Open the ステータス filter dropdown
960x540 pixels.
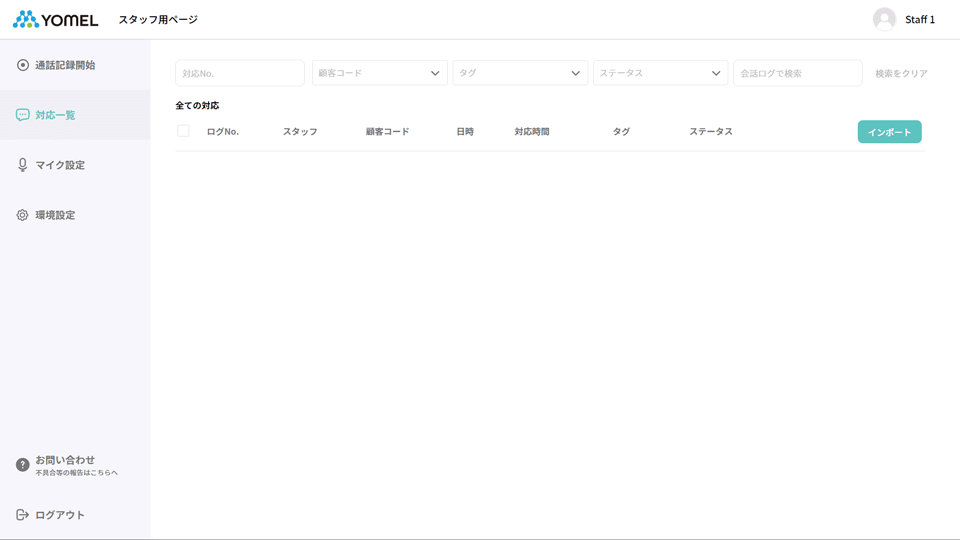point(660,73)
